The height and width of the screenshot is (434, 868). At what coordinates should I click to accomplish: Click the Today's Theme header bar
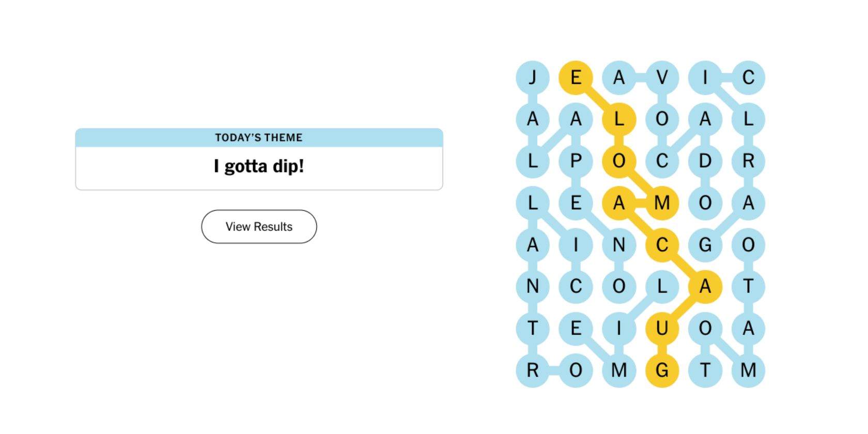(x=258, y=137)
